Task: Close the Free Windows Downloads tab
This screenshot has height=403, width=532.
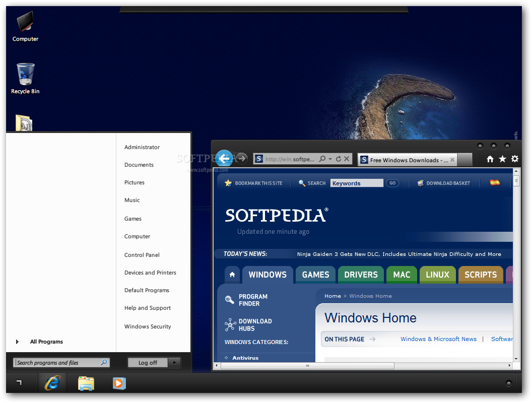Action: [452, 160]
